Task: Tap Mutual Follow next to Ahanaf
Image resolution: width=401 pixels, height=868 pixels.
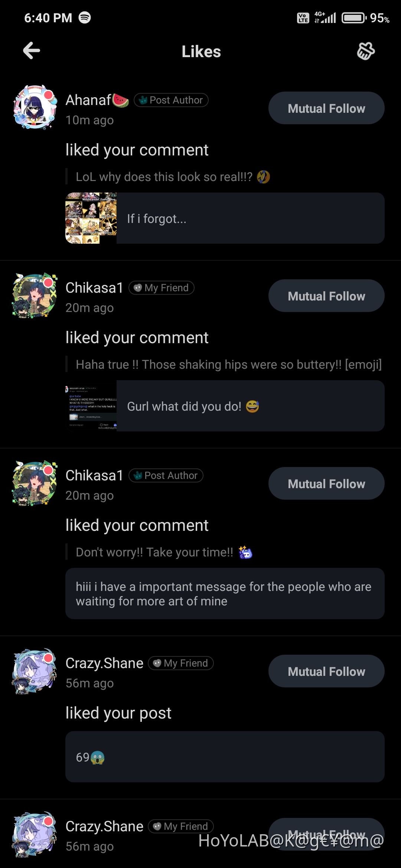Action: [326, 108]
